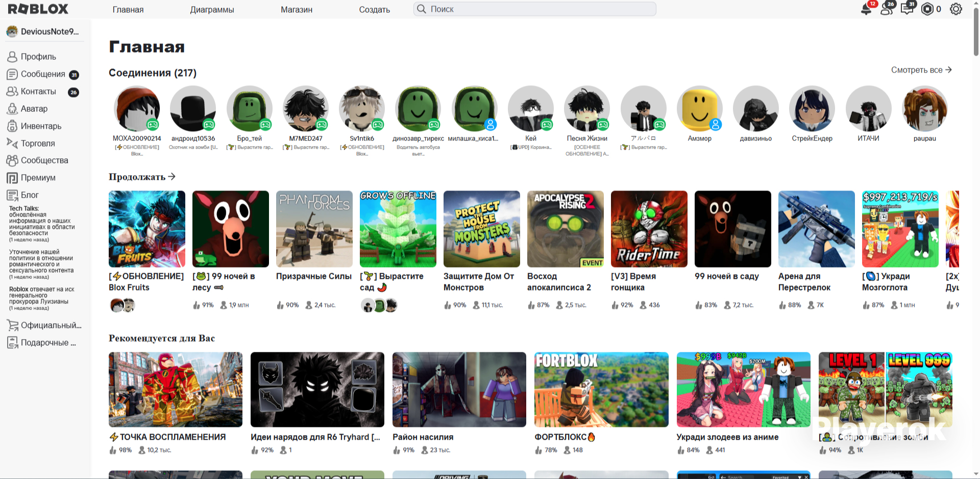Click the Вырастите сад game title
Screen dimensions: 980x479
tap(392, 282)
